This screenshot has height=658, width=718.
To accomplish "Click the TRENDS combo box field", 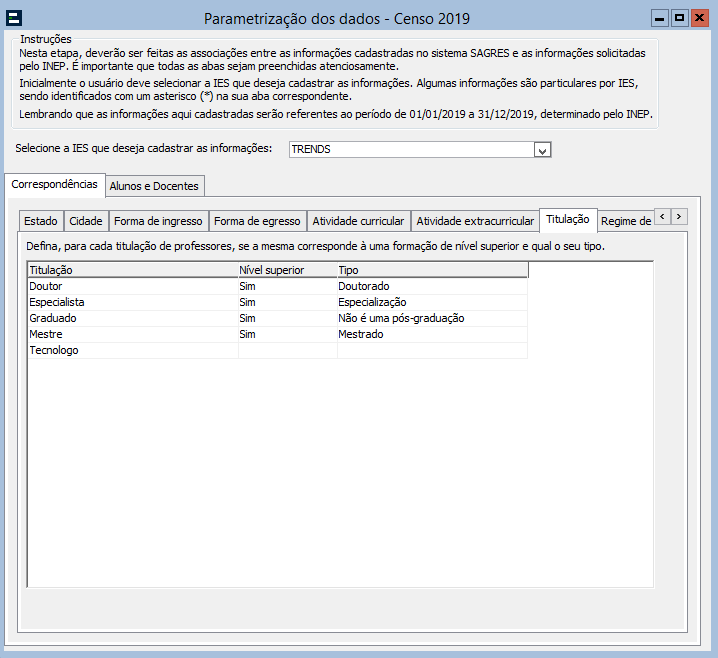I will (410, 150).
